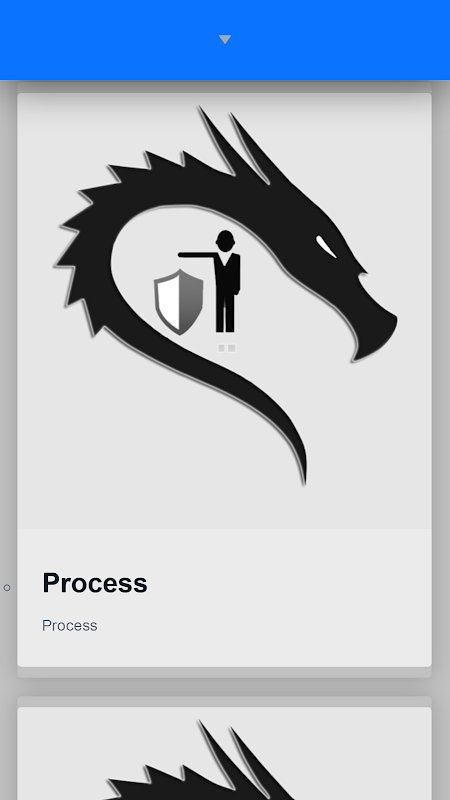
Task: Click the dragon's tall horns
Action: coord(232,143)
